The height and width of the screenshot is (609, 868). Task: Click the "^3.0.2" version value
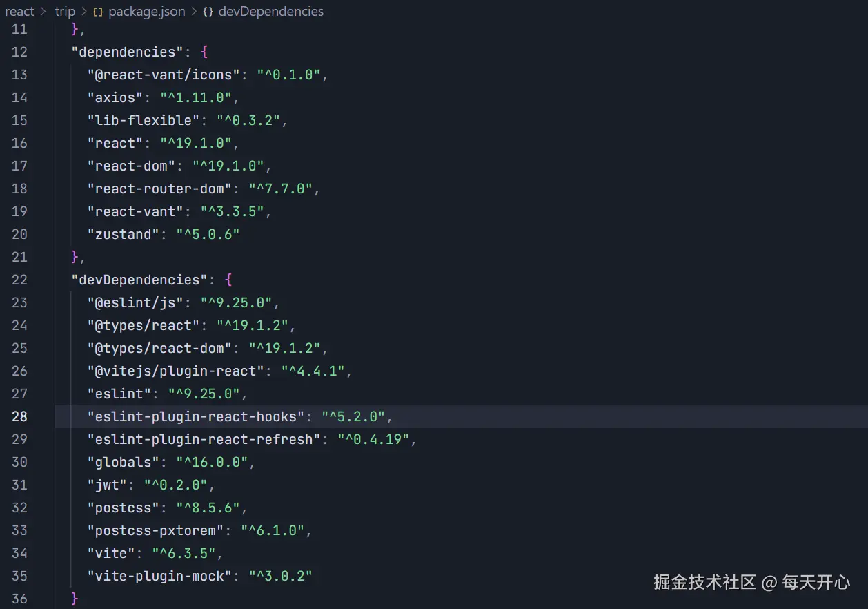point(281,576)
